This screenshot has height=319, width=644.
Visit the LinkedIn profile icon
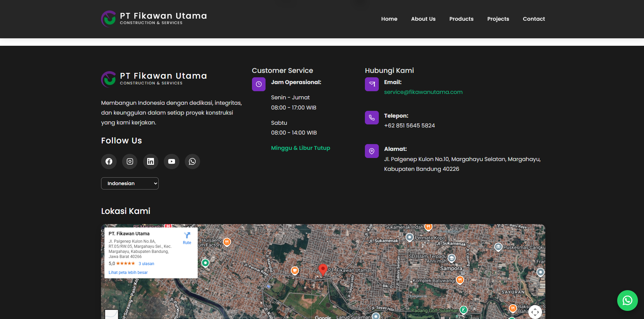pyautogui.click(x=151, y=161)
